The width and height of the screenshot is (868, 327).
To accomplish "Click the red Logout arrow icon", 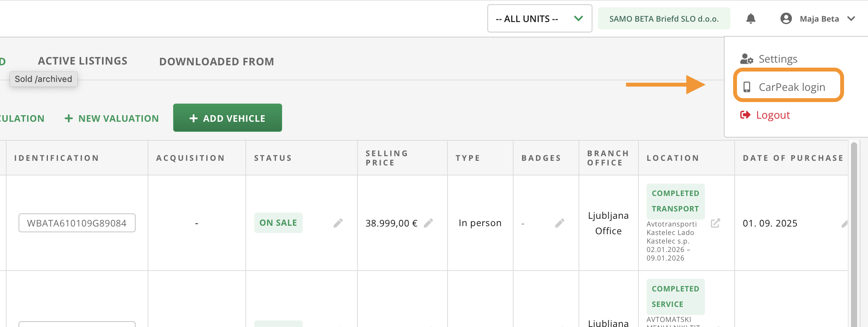I will (745, 115).
